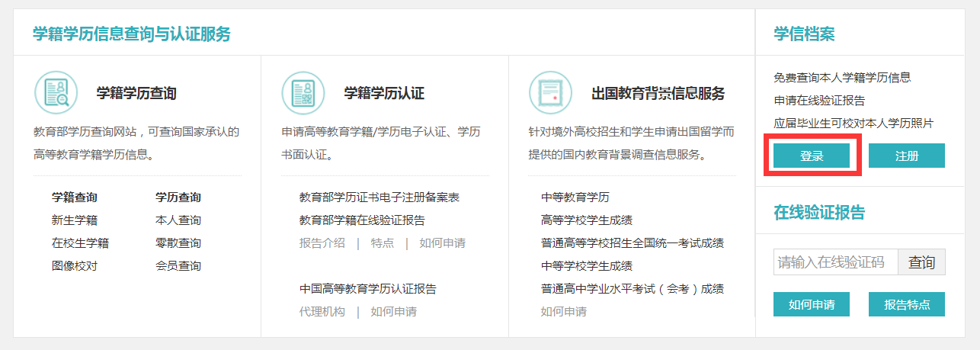Image resolution: width=980 pixels, height=350 pixels.
Task: Open 会员查询 link
Action: point(178,266)
